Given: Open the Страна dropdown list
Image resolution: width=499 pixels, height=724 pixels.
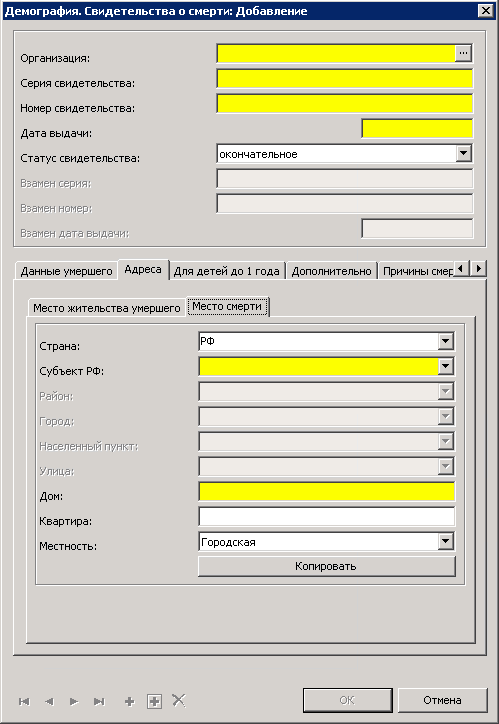Looking at the screenshot, I should coord(445,342).
